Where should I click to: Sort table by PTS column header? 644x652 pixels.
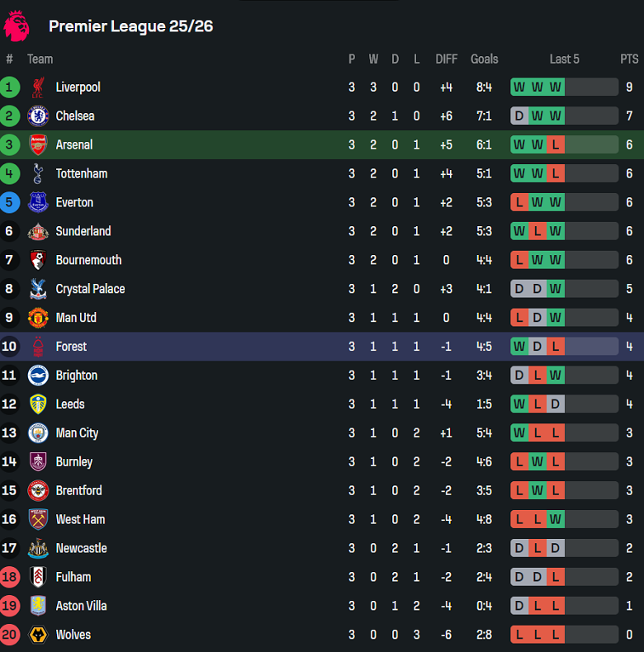629,59
